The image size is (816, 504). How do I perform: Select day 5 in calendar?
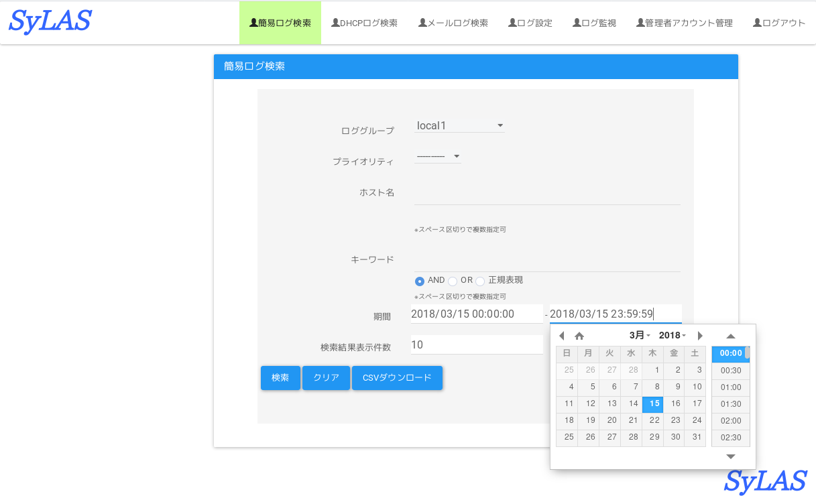588,387
